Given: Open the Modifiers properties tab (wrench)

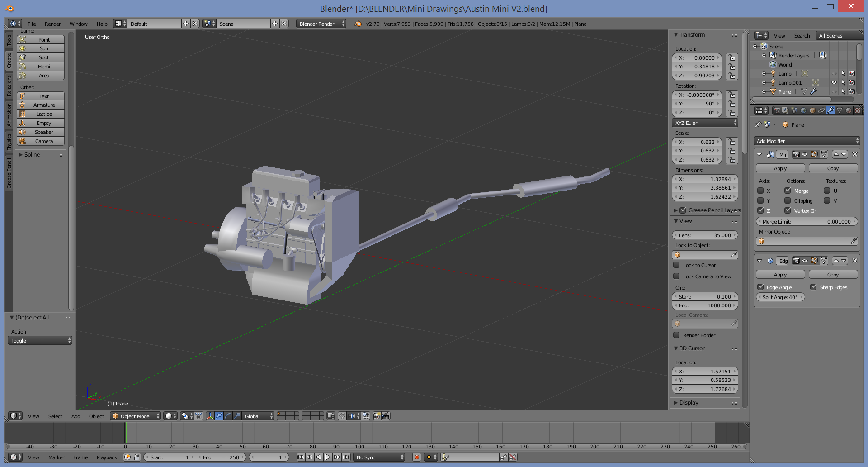Looking at the screenshot, I should pos(830,110).
